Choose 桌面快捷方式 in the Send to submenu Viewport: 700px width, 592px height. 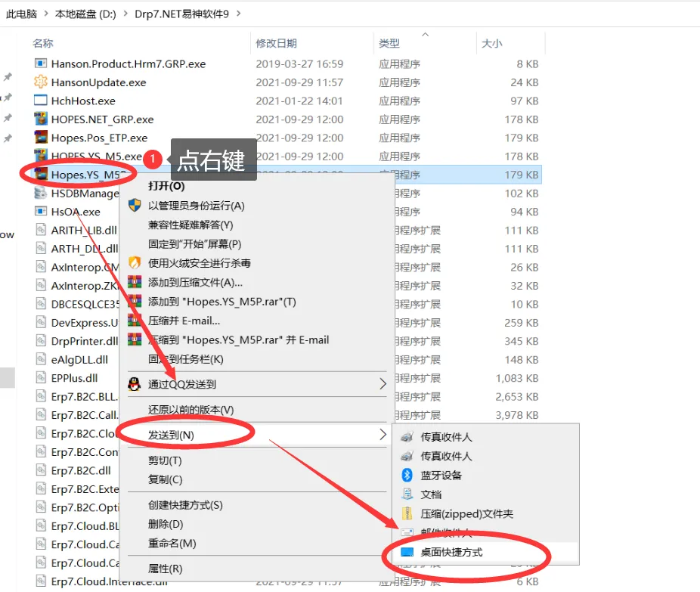(x=451, y=553)
